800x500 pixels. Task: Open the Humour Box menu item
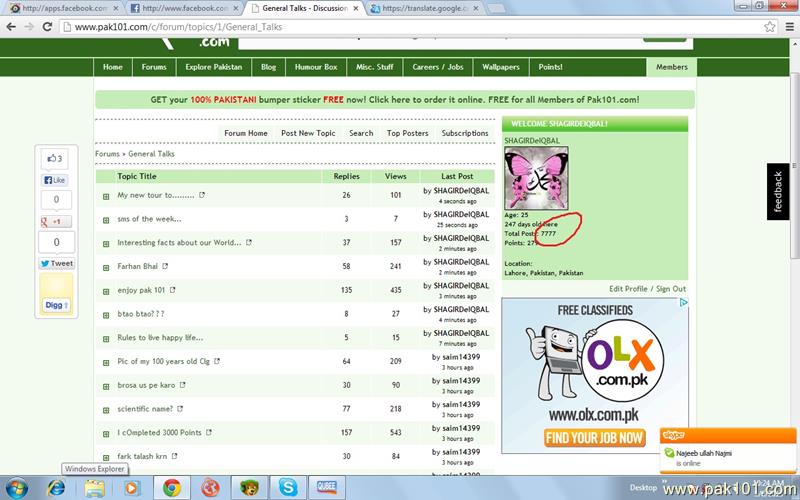[x=315, y=67]
